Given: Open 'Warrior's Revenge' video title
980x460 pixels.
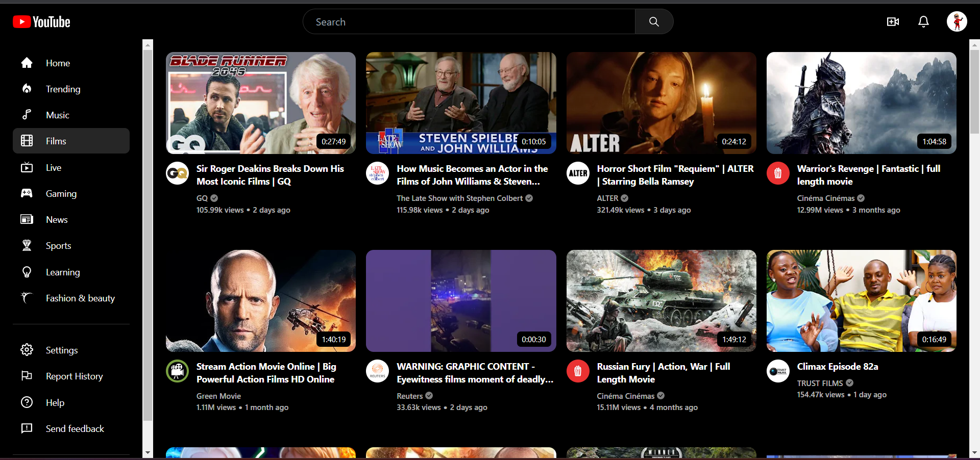Looking at the screenshot, I should (x=869, y=175).
